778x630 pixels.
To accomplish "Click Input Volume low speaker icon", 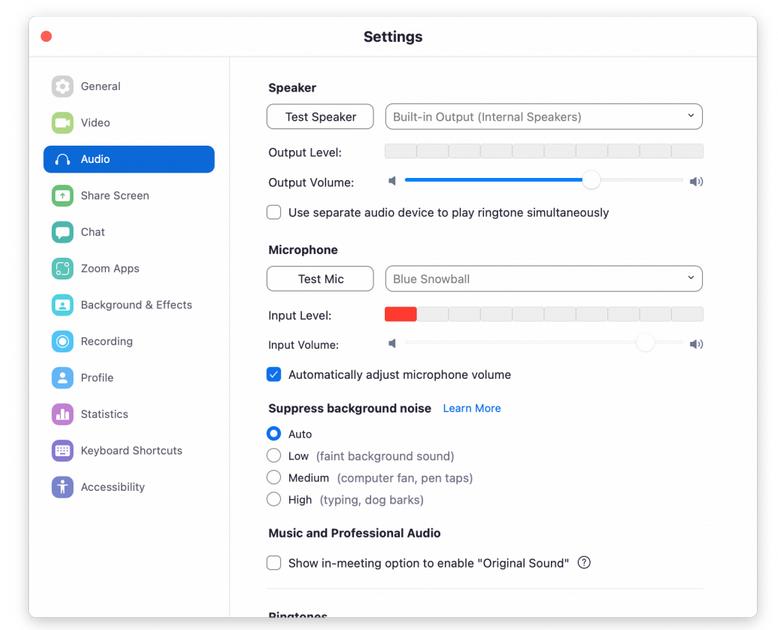I will [392, 343].
